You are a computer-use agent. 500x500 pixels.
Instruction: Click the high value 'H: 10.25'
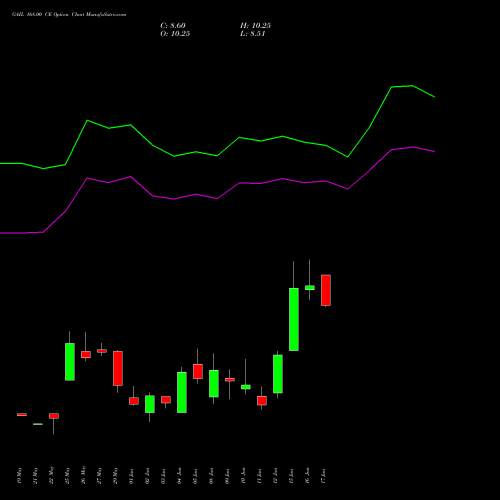click(255, 26)
